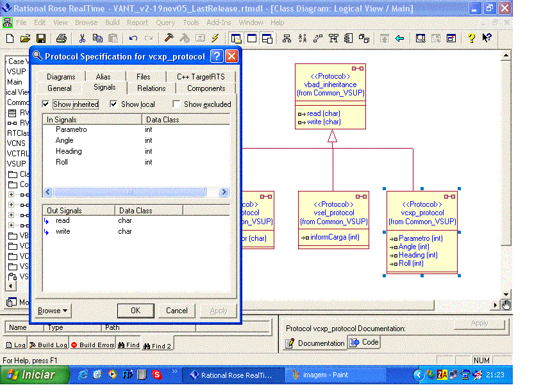
Task: Click left arrow of In Signals scrollbar
Action: coord(49,192)
